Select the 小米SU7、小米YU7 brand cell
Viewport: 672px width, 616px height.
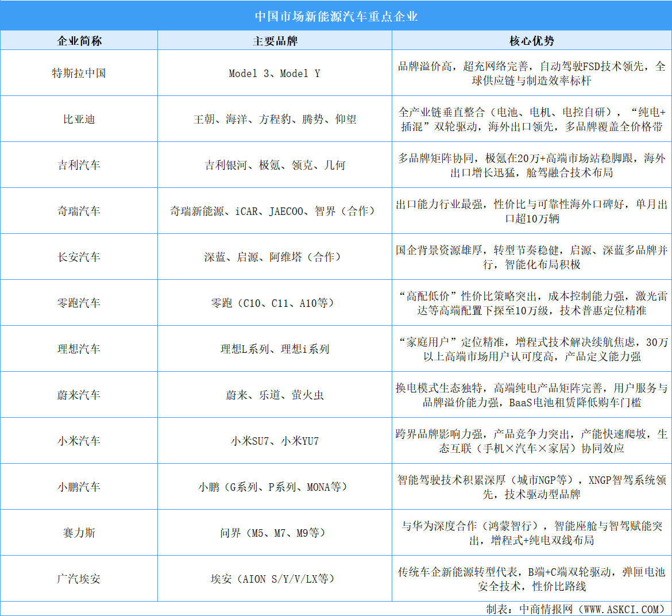click(275, 441)
